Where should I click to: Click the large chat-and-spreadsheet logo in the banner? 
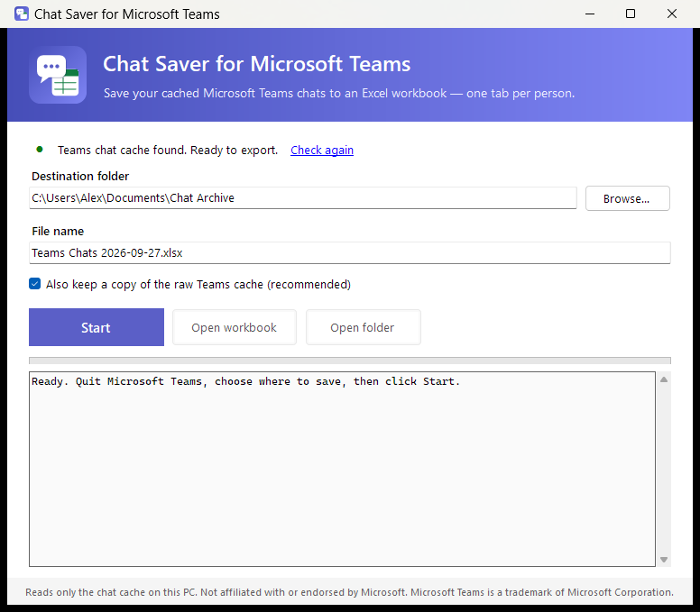coord(58,75)
